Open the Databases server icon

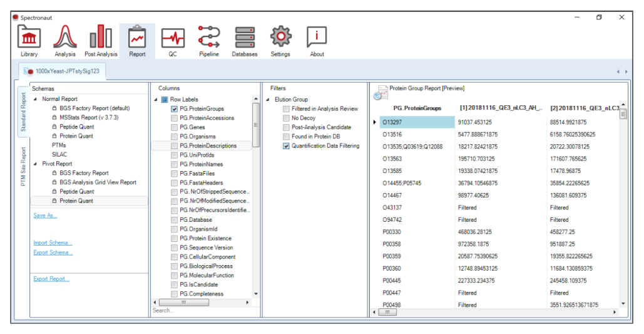pyautogui.click(x=245, y=38)
